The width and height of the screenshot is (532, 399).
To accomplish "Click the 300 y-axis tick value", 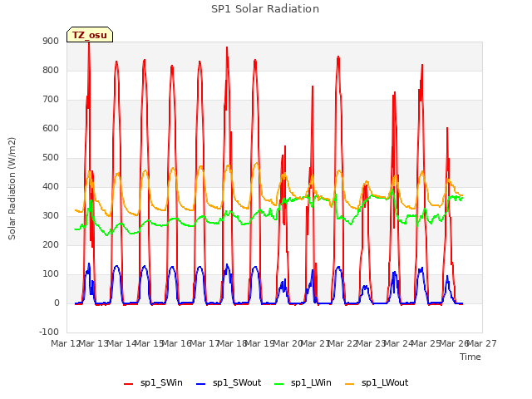I will [51, 216].
